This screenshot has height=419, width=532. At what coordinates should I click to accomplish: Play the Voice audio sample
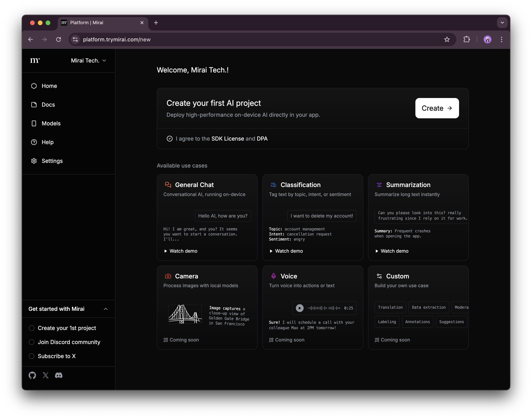pos(300,308)
